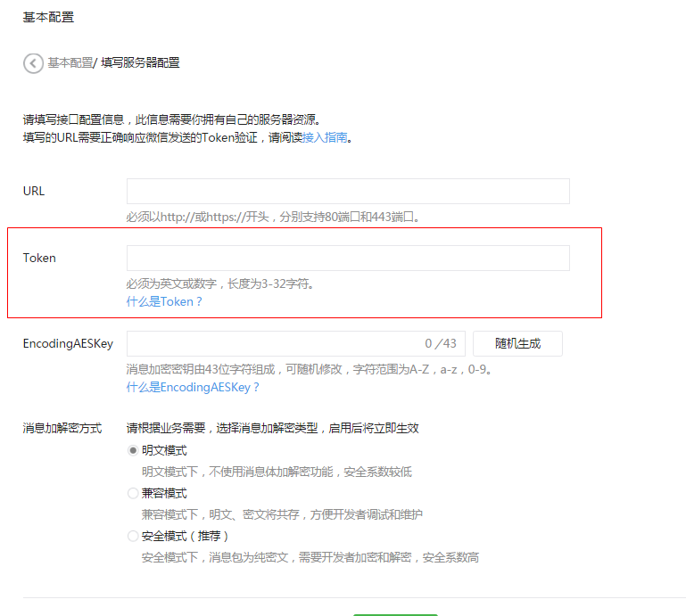Click the circular back arrow icon

tap(33, 63)
